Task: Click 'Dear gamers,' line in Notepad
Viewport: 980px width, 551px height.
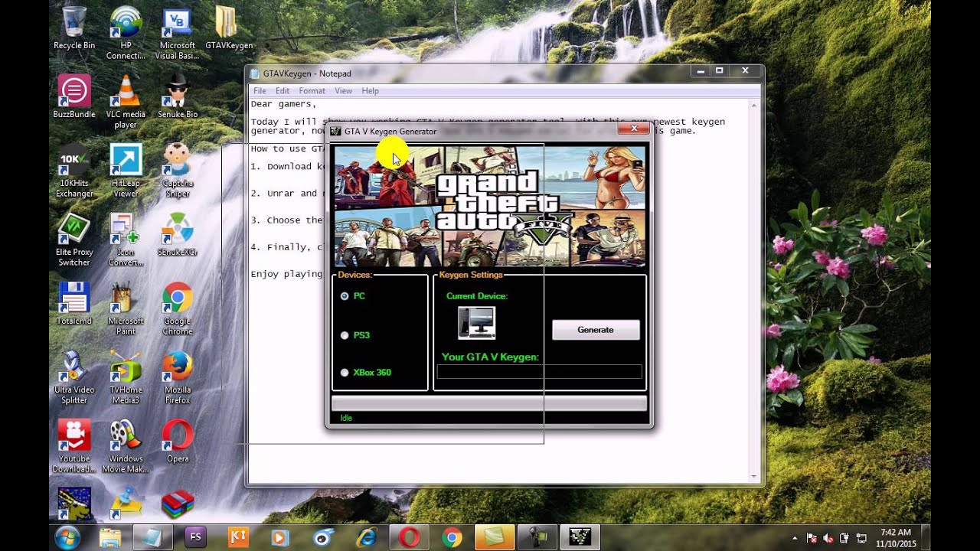Action: (283, 104)
